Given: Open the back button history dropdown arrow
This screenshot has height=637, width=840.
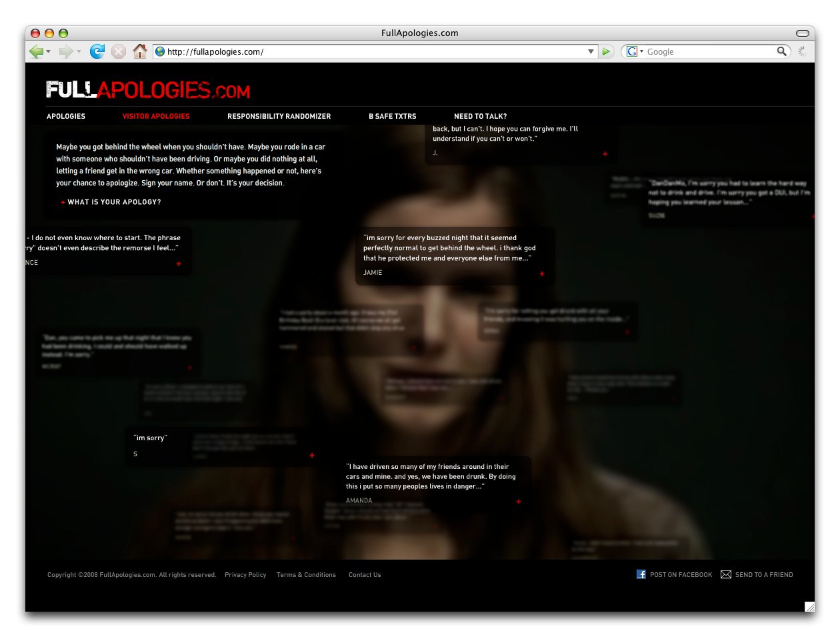Looking at the screenshot, I should tap(49, 51).
